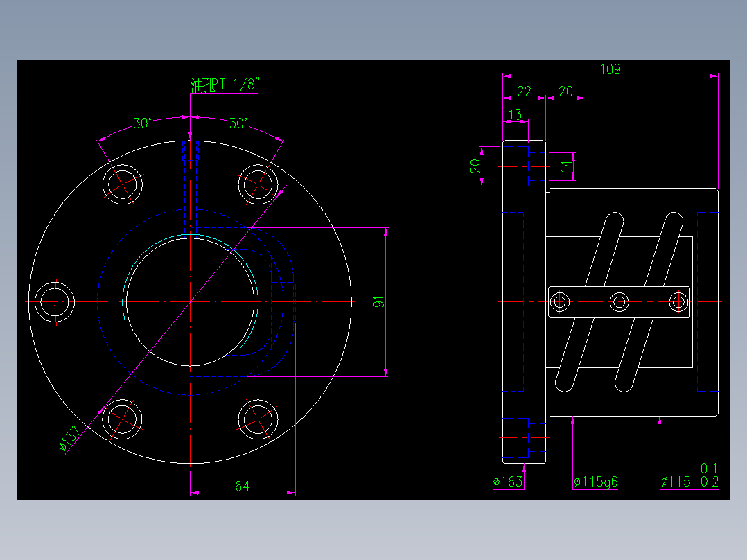Select the 91 vertical dimension
The height and width of the screenshot is (560, 747).
(378, 301)
